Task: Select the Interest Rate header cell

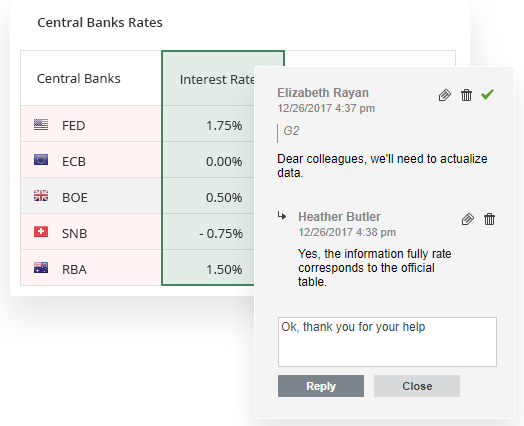Action: 208,79
